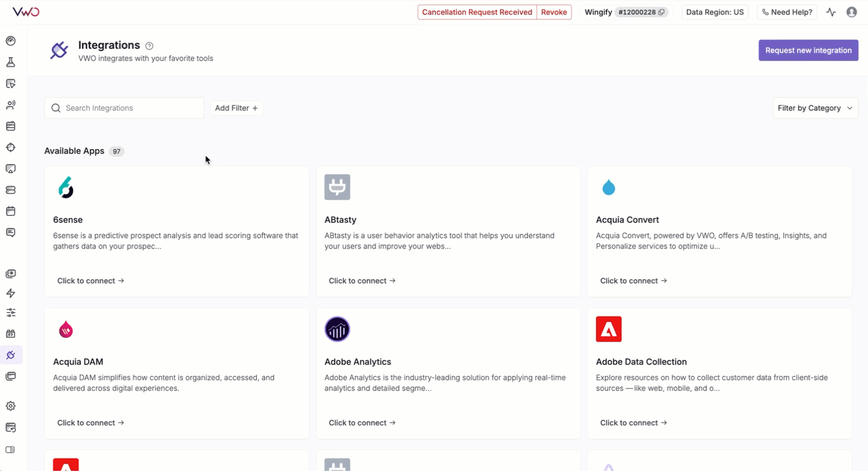Screen dimensions: 868x471
Task: Click to connect 6sense
Action: pos(91,281)
